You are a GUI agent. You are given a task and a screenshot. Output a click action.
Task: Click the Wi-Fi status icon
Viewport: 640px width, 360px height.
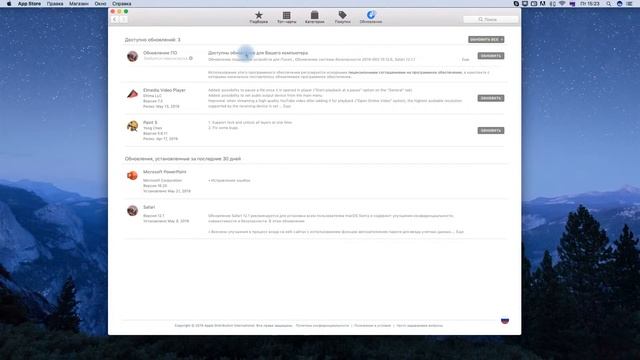point(562,4)
